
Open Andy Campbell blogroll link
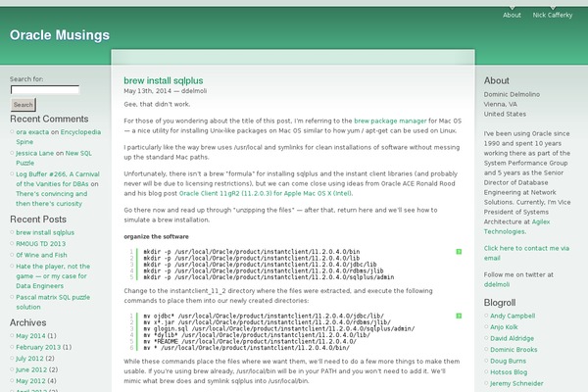[x=513, y=316]
